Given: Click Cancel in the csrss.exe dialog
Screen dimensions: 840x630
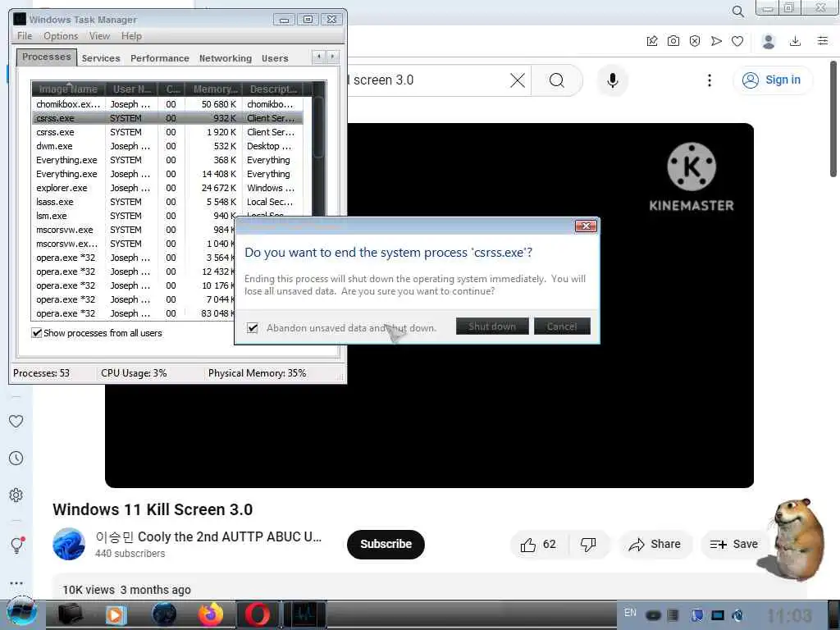Looking at the screenshot, I should tap(562, 326).
